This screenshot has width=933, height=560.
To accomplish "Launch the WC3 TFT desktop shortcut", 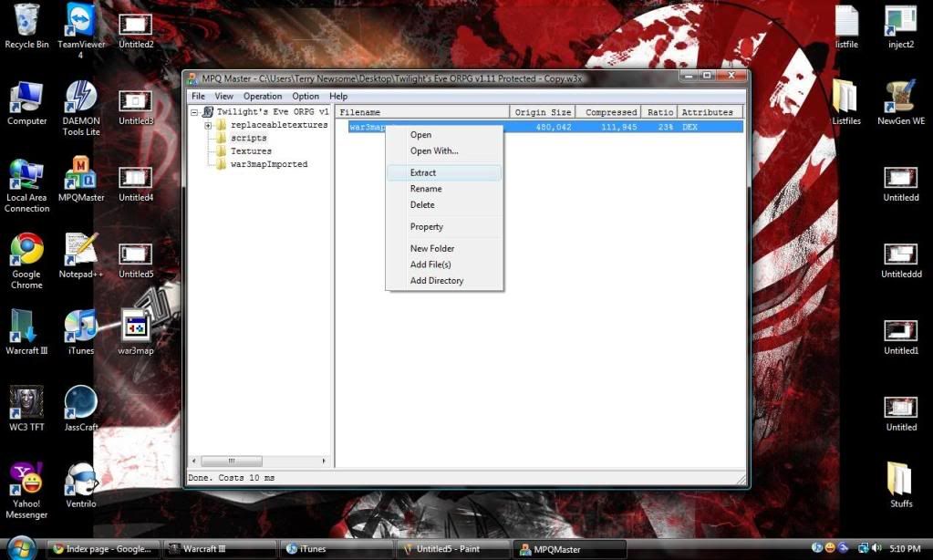I will tap(26, 409).
